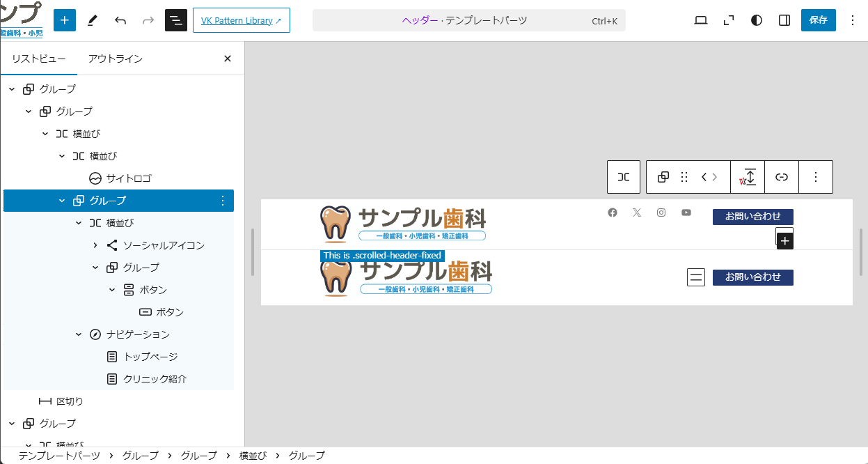Close the list view panel

pos(227,59)
